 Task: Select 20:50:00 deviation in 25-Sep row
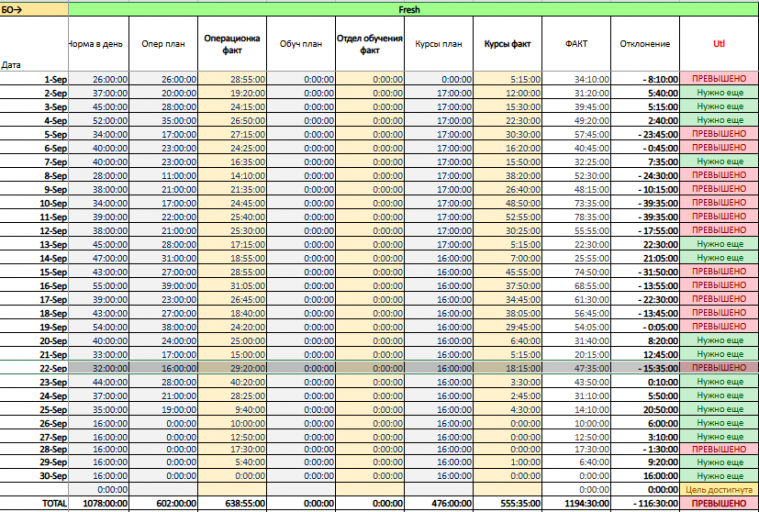click(645, 409)
